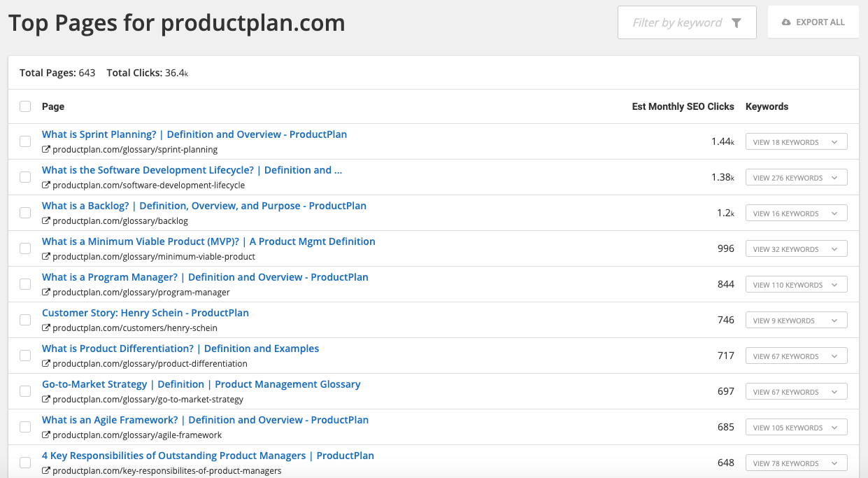Open Software Development Lifecycle page link
868x478 pixels.
click(192, 170)
